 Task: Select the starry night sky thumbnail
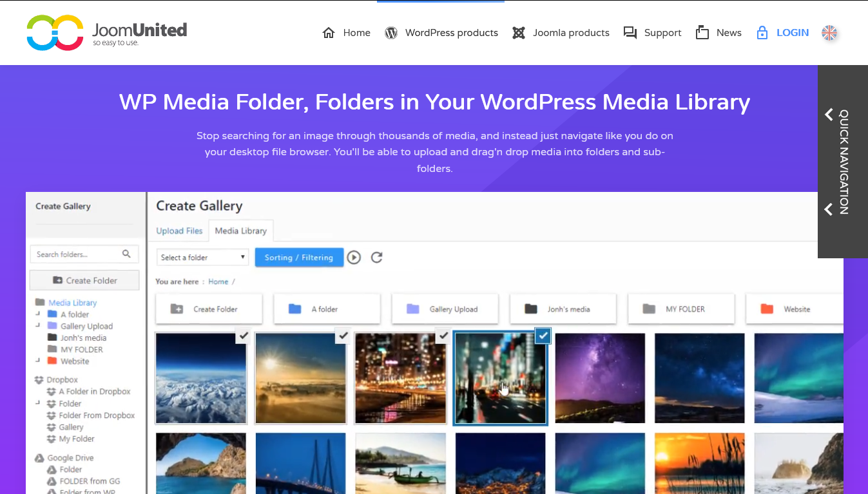point(700,378)
